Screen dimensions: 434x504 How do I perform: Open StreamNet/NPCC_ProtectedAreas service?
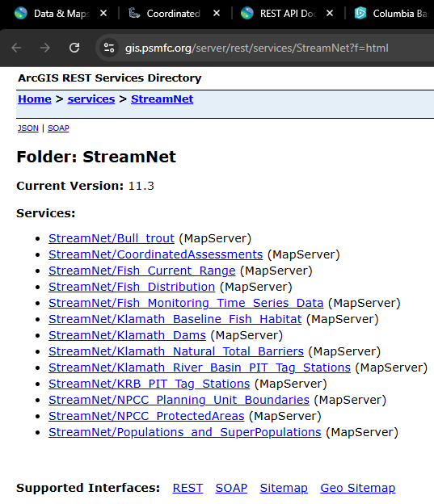tap(146, 416)
